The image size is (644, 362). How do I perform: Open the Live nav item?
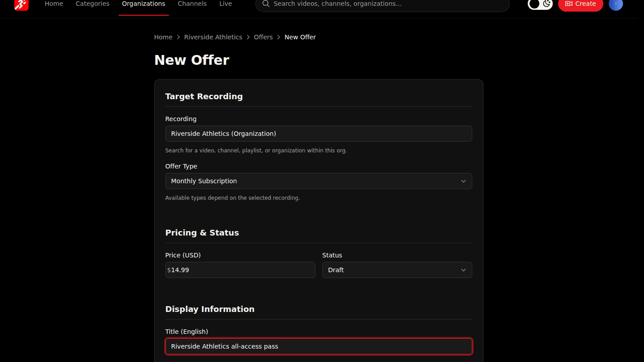[x=226, y=4]
